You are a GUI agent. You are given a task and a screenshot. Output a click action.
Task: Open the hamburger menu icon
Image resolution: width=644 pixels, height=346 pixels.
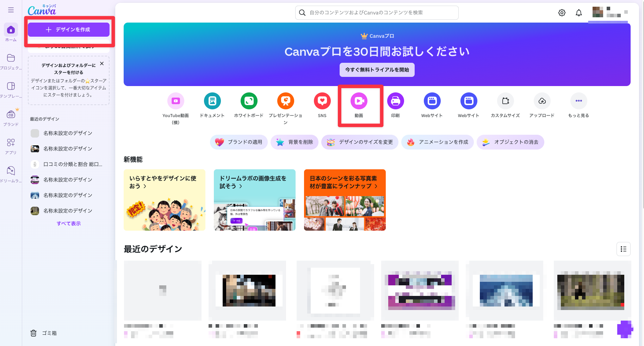point(11,10)
